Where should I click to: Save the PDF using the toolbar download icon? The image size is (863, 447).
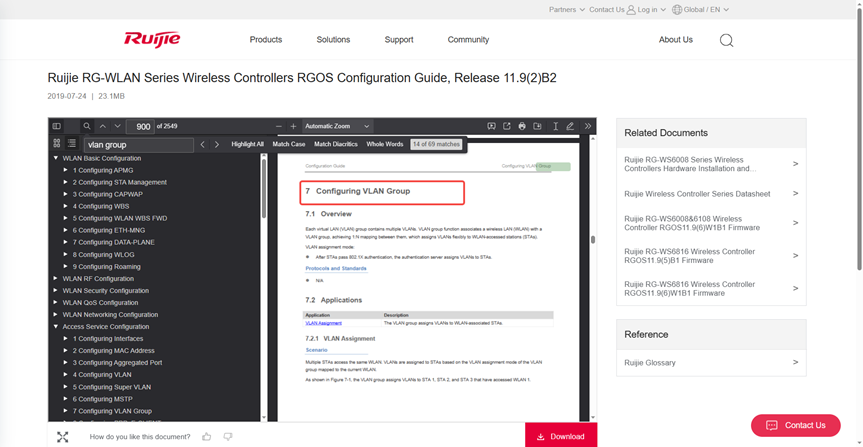pyautogui.click(x=538, y=126)
